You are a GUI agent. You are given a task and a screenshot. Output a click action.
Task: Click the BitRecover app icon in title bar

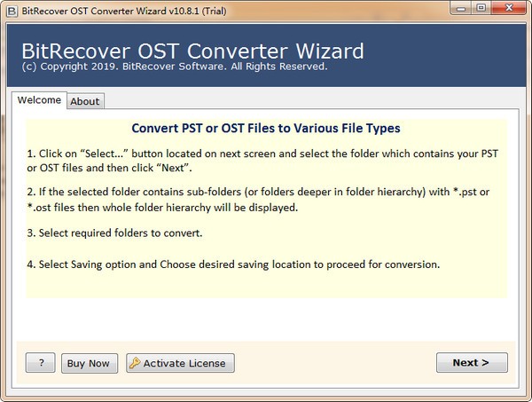click(10, 8)
